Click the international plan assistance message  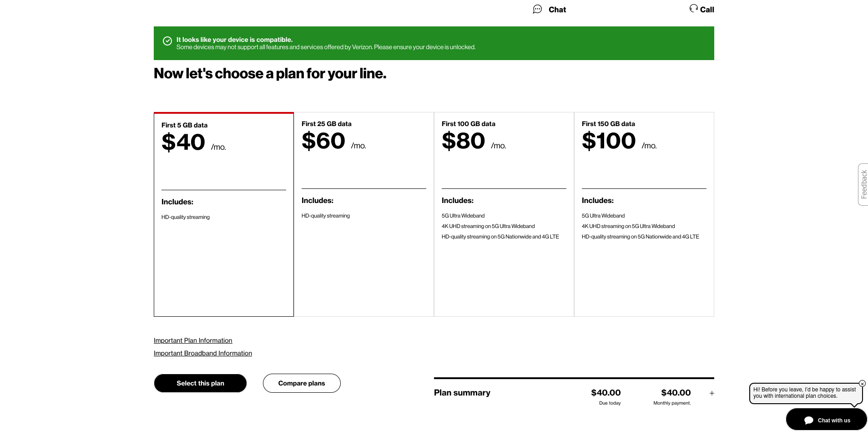tap(804, 393)
